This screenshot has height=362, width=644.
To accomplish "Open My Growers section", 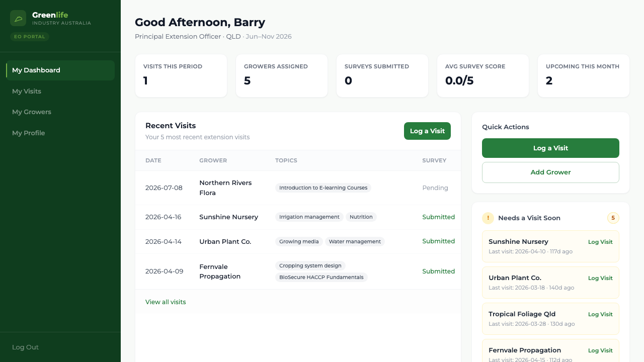I will (x=60, y=112).
